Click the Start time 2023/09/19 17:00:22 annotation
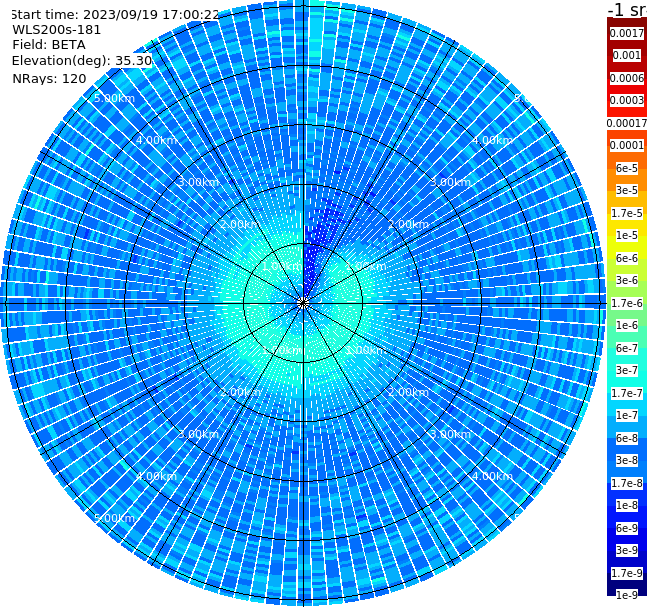The width and height of the screenshot is (647, 607). pos(115,15)
